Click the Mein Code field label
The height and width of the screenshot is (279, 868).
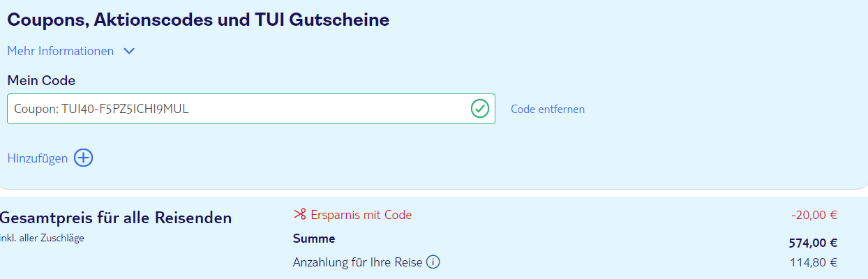41,80
